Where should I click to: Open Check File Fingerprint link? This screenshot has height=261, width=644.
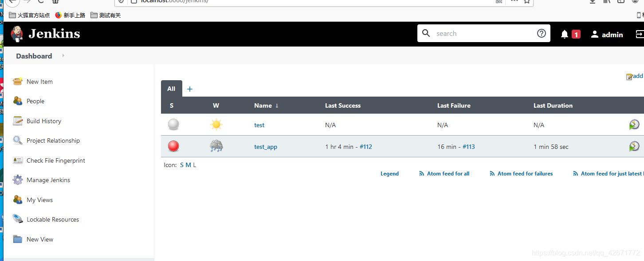(56, 160)
